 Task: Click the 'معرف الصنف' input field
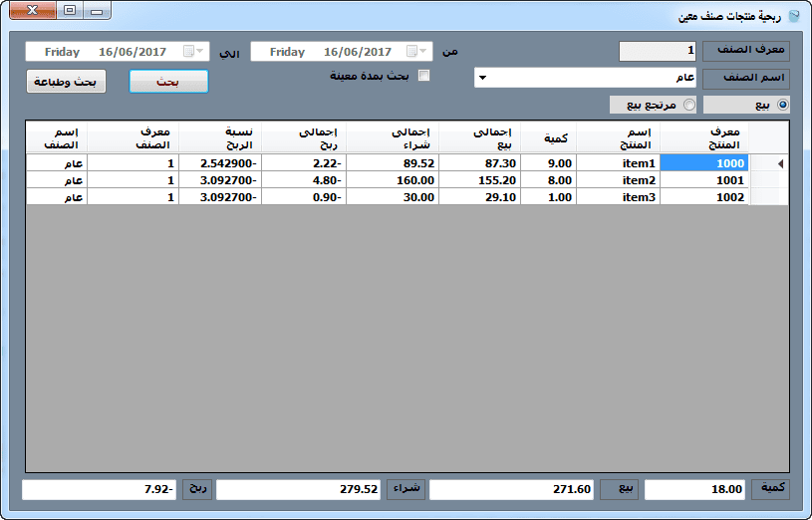[x=658, y=51]
